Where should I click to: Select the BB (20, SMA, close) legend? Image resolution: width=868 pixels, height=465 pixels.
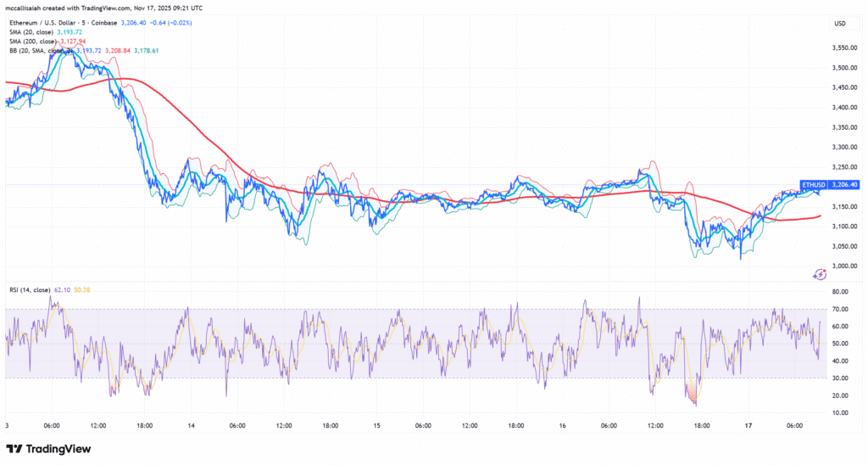coord(36,50)
